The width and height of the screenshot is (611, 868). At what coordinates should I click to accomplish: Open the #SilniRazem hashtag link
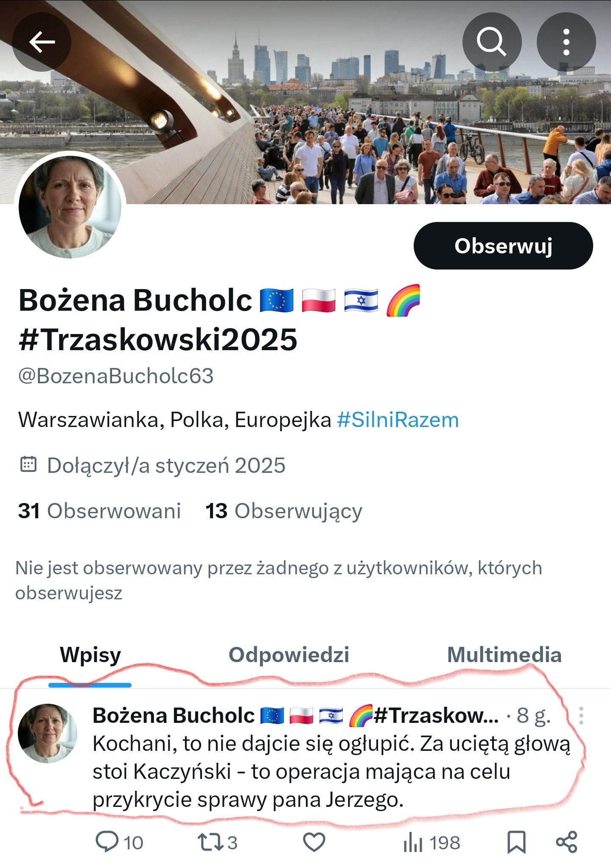398,420
